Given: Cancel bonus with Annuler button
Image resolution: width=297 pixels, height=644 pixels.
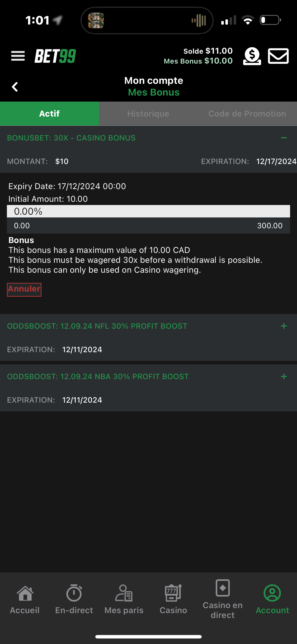Looking at the screenshot, I should tap(24, 290).
